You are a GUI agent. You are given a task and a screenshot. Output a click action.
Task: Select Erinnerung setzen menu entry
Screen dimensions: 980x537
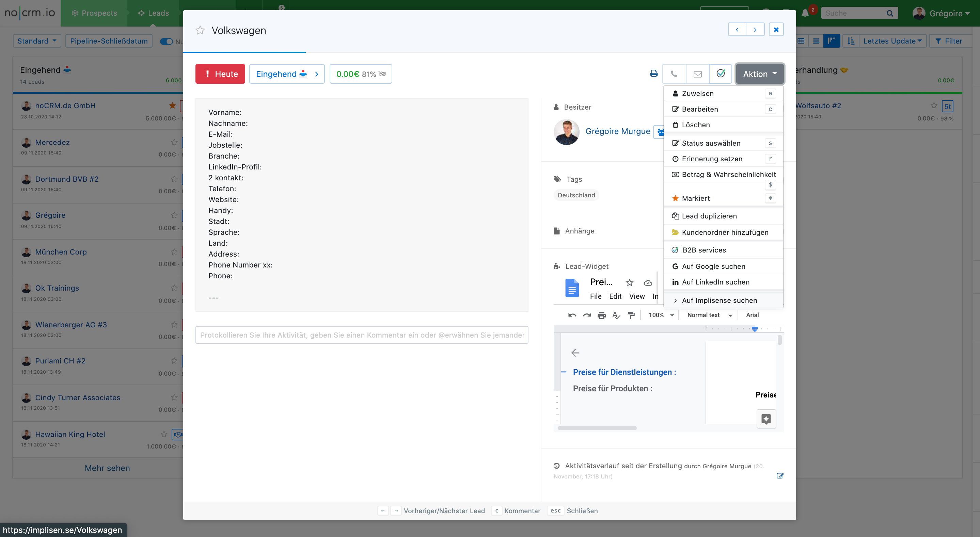pyautogui.click(x=723, y=159)
